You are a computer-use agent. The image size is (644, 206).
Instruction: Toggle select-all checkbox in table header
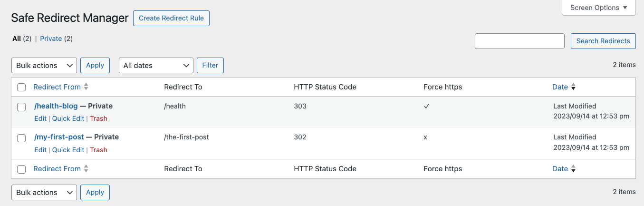point(21,87)
